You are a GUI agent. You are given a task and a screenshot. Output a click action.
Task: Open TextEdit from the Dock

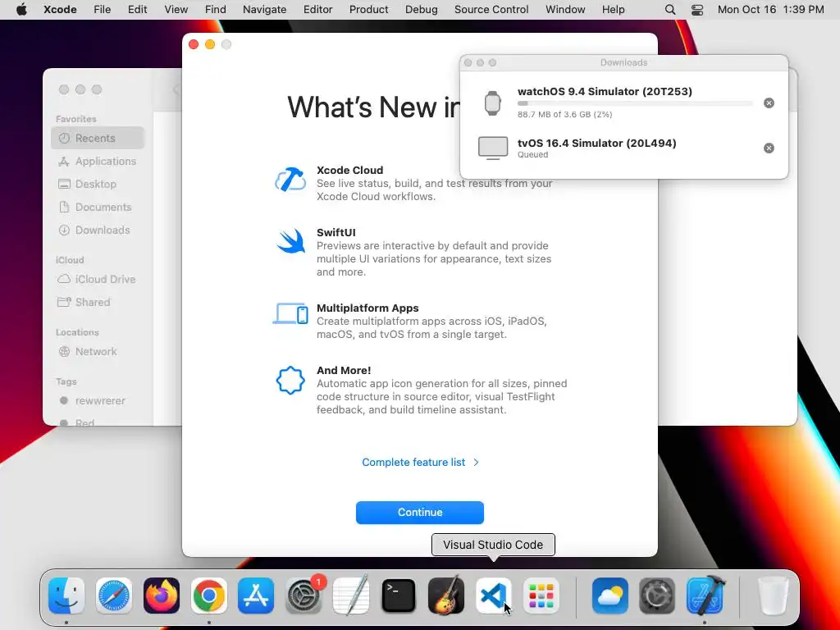tap(351, 596)
